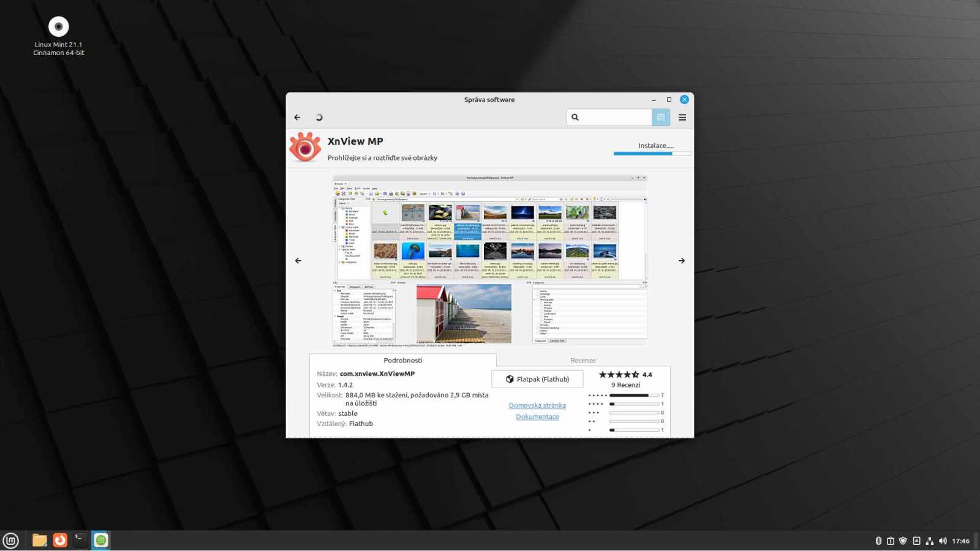Toggle the installed applications list button
Viewport: 980px width, 551px height.
661,118
